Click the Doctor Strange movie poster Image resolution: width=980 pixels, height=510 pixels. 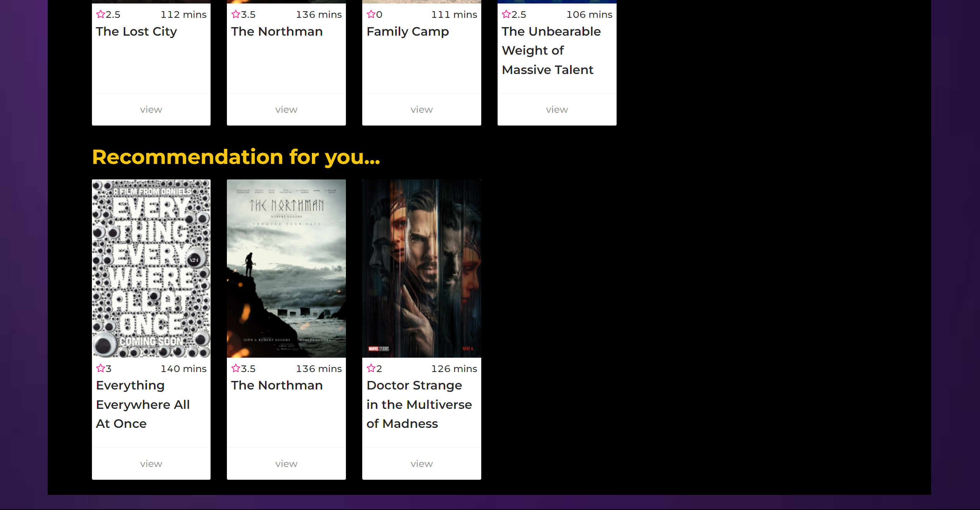(x=422, y=268)
